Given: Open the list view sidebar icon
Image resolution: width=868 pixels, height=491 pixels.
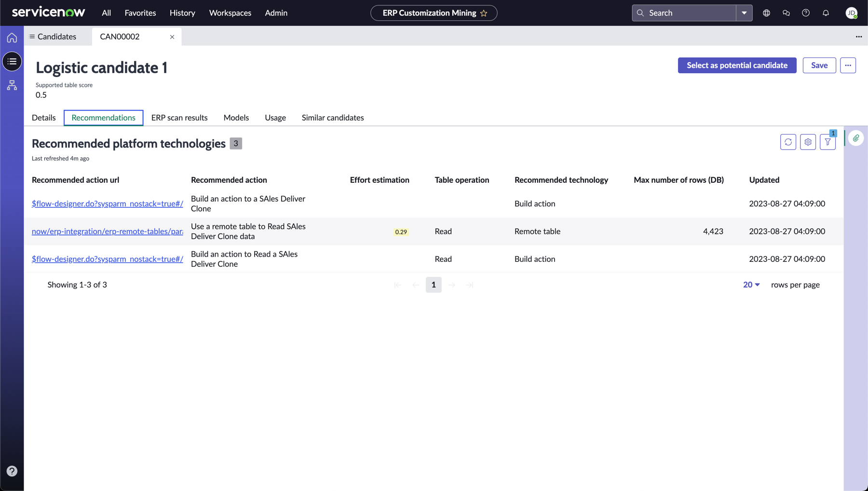Looking at the screenshot, I should [12, 61].
